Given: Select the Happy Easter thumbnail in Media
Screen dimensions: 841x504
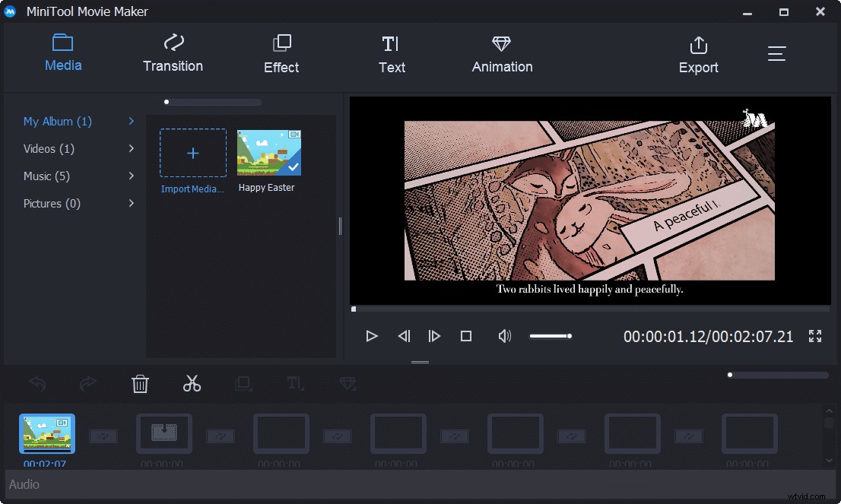Looking at the screenshot, I should pyautogui.click(x=268, y=151).
